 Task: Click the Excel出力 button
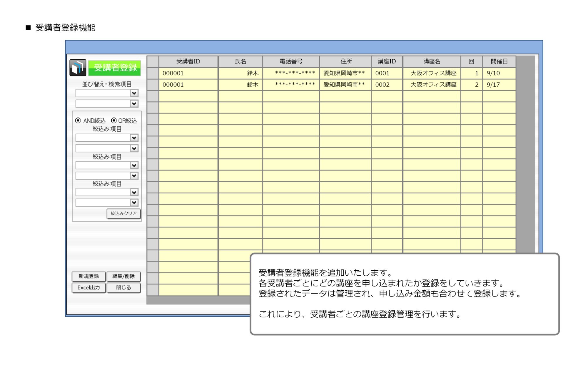point(88,288)
